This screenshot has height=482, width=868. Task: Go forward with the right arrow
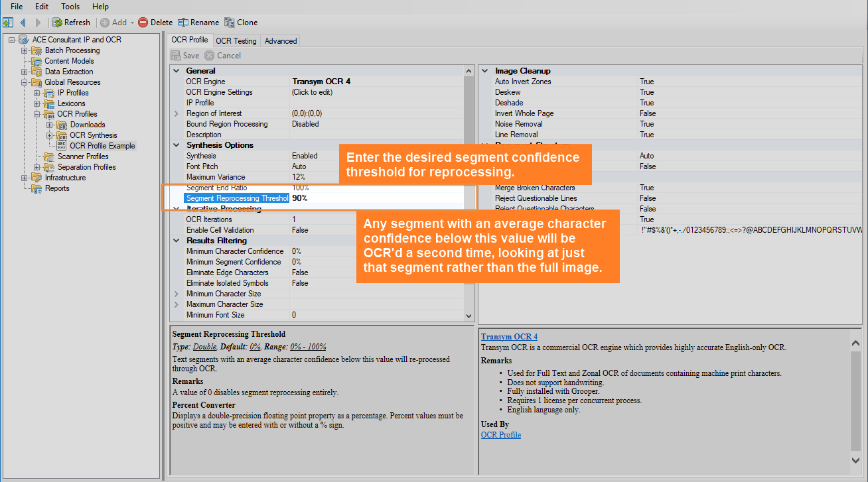click(37, 23)
